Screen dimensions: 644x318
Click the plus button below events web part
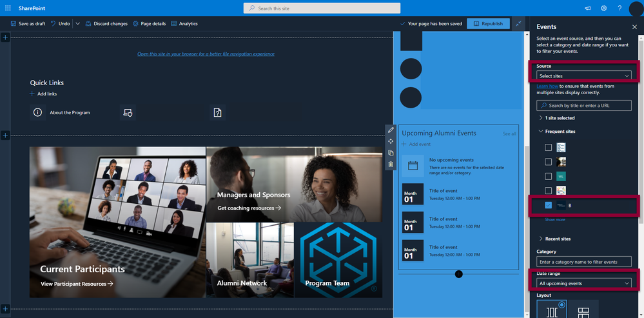(459, 274)
